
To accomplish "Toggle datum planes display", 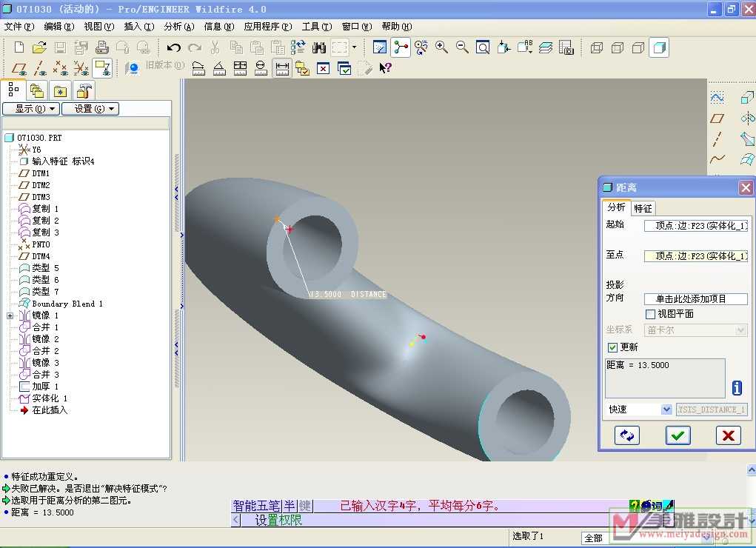I will pyautogui.click(x=19, y=68).
